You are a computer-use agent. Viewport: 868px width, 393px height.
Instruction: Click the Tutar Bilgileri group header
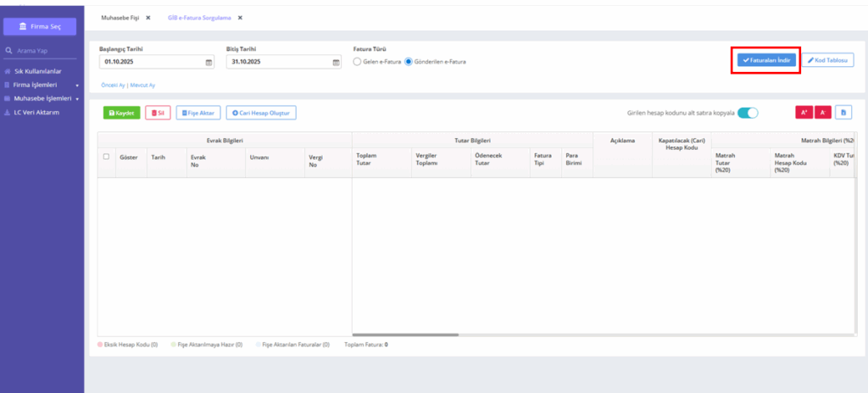473,141
